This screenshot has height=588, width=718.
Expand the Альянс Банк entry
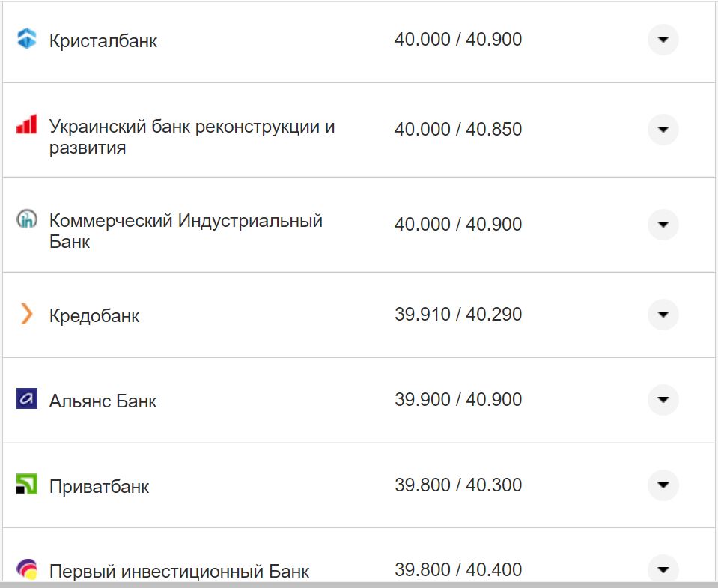click(662, 400)
